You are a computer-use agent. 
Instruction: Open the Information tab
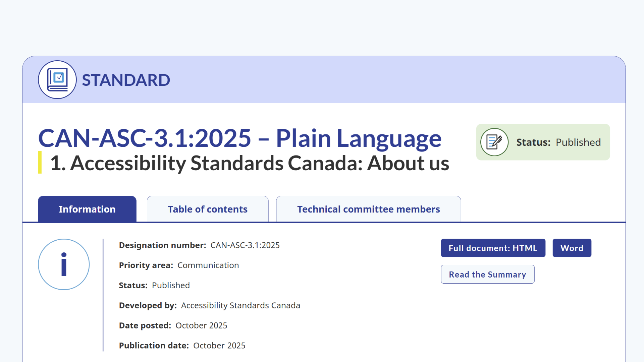tap(87, 209)
